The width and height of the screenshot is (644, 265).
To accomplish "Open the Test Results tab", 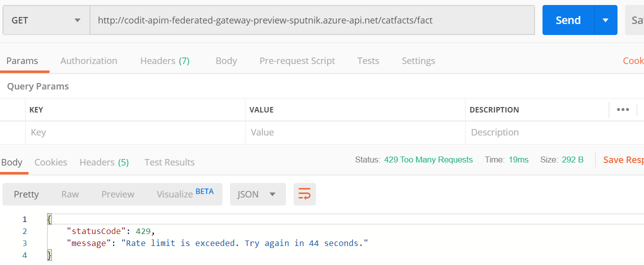I will point(169,162).
